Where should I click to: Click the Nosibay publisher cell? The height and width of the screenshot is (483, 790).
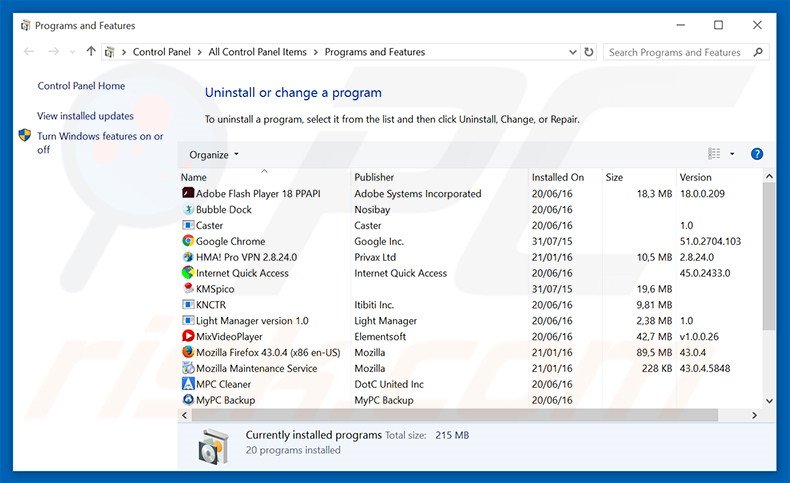pyautogui.click(x=372, y=210)
